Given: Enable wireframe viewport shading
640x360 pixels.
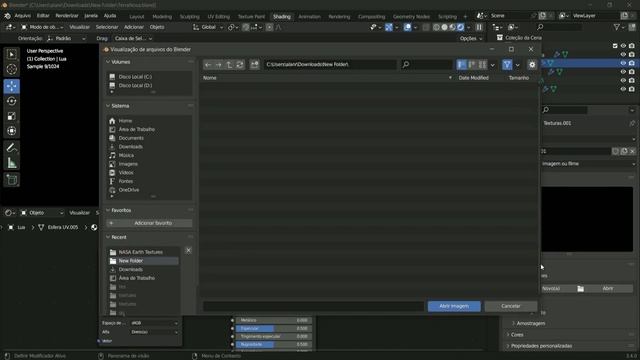Looking at the screenshot, I should click(436, 27).
